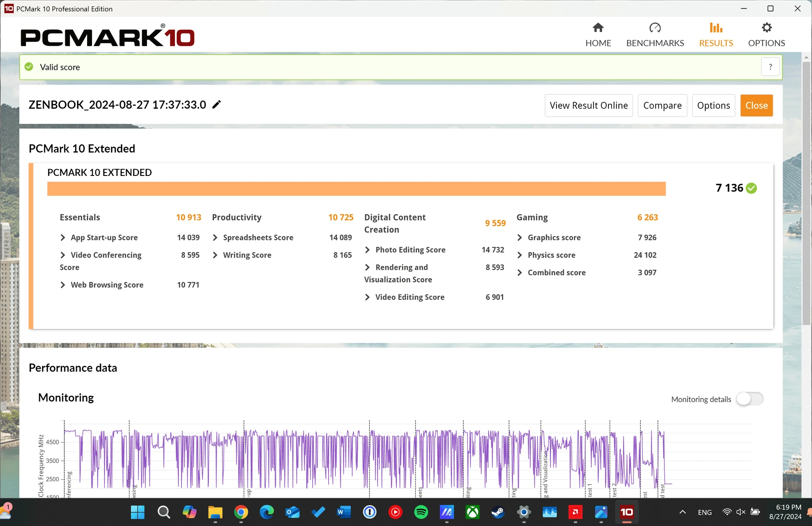Click View Result Online button
Viewport: 812px width, 526px height.
pyautogui.click(x=588, y=105)
